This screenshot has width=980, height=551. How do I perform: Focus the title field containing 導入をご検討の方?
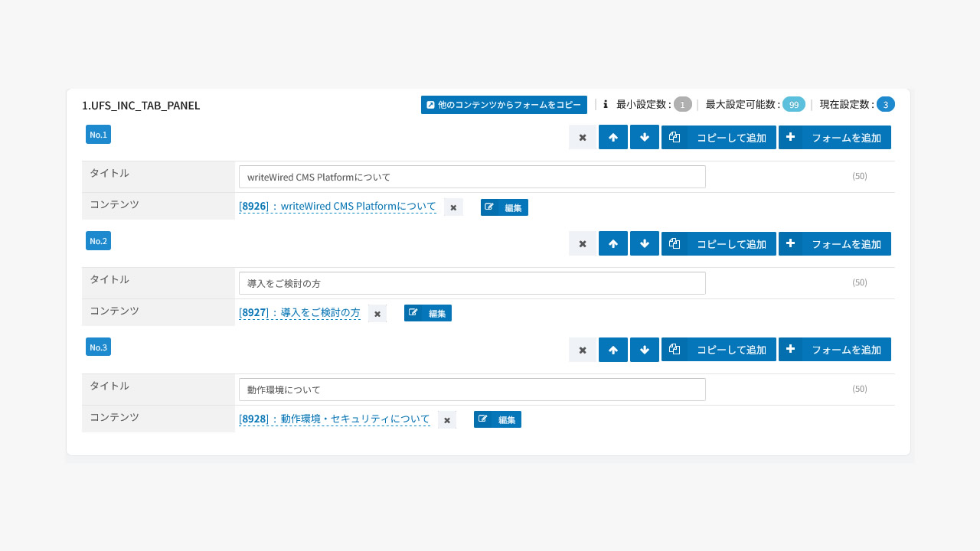click(x=472, y=283)
